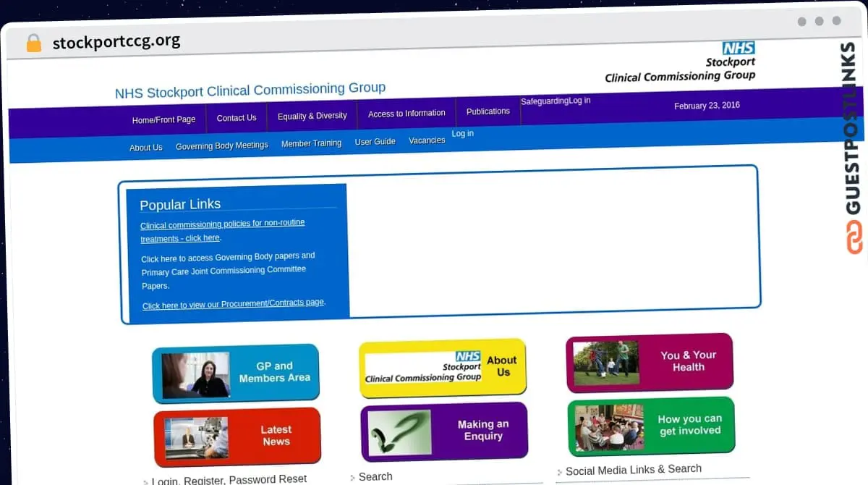The height and width of the screenshot is (485, 868).
Task: Open the User Guide menu item
Action: tap(375, 142)
